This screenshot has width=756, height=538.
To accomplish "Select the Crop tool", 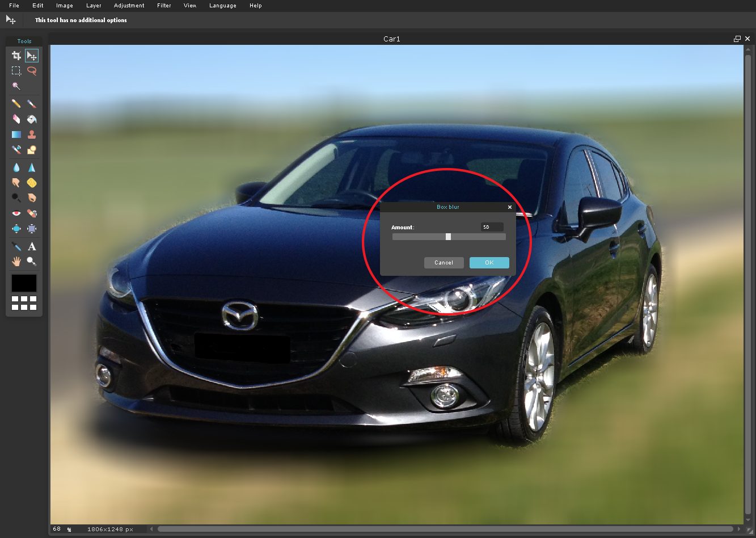I will [16, 56].
